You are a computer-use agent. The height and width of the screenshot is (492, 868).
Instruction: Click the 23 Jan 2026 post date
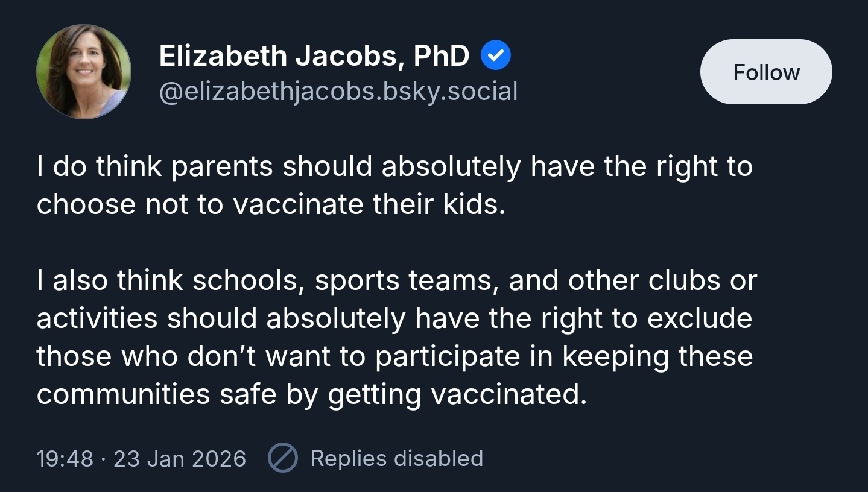point(180,458)
